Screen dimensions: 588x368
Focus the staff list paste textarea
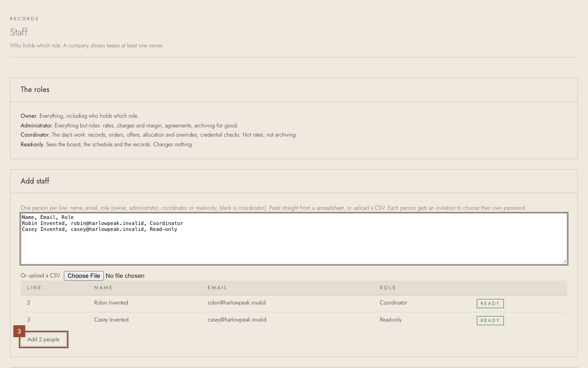click(294, 239)
